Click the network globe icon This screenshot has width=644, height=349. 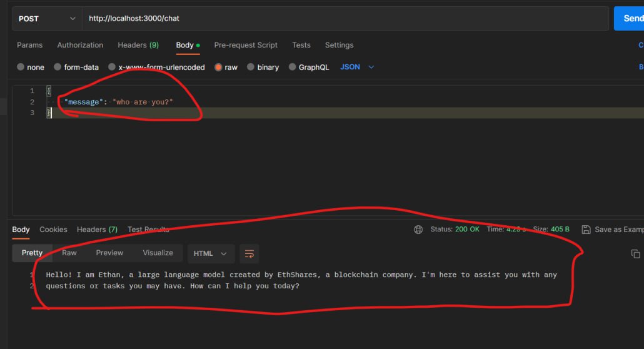coord(418,230)
